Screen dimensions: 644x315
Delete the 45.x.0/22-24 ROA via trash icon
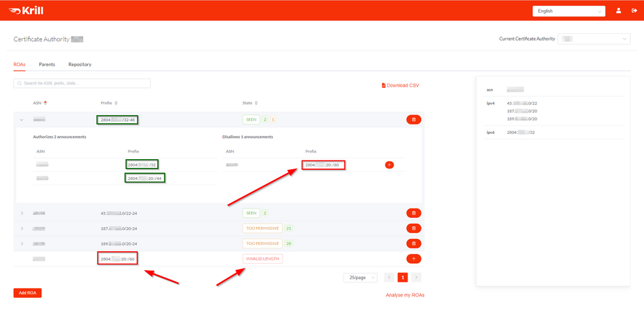[414, 212]
